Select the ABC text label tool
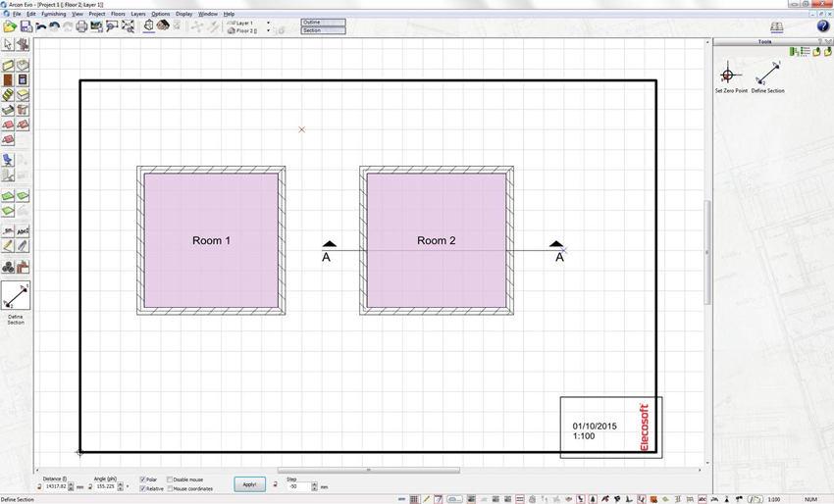The image size is (834, 504). 23,230
